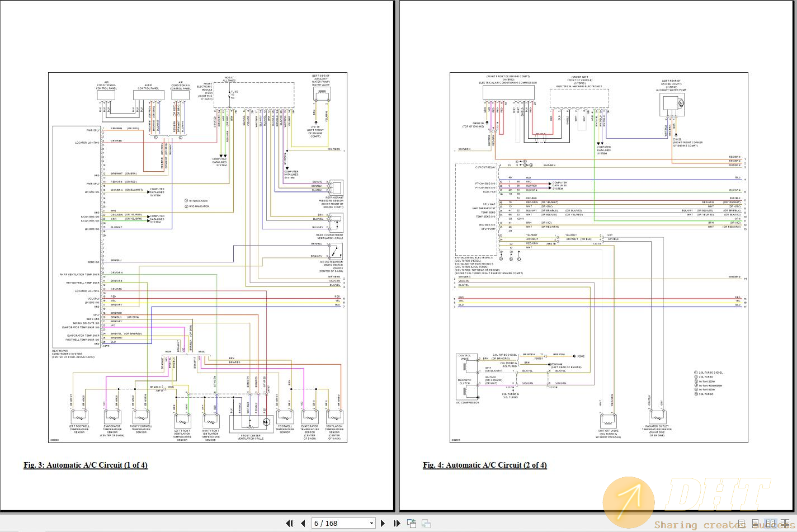Click the ELECTRICAL AIR CONDITIONING COMPRESSOR label
The width and height of the screenshot is (797, 532).
508,82
